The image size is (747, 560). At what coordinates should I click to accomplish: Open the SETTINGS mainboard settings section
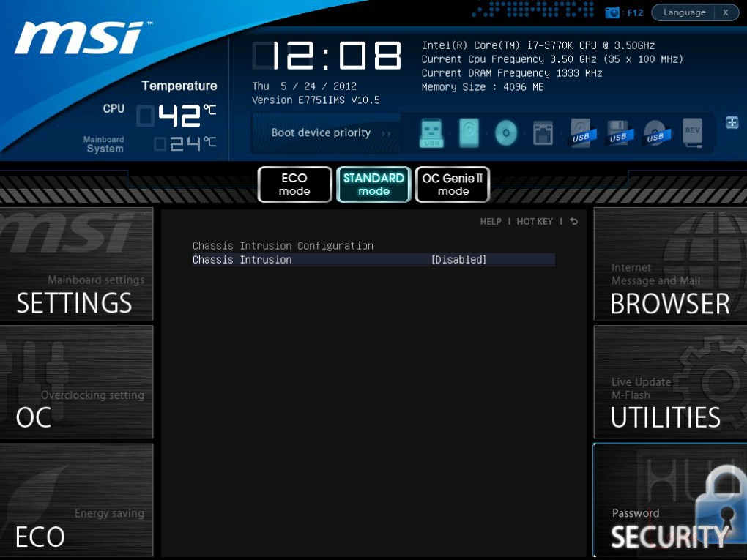[76, 264]
